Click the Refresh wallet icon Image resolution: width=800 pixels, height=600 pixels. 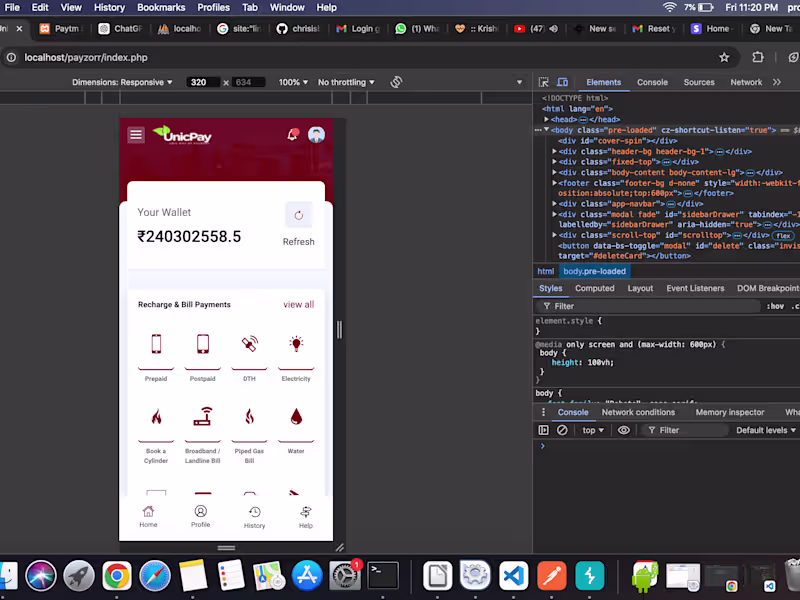(299, 215)
